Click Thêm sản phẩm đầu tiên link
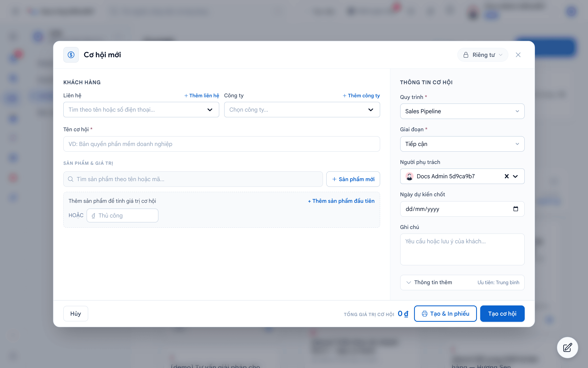Image resolution: width=588 pixels, height=368 pixels. pos(341,201)
